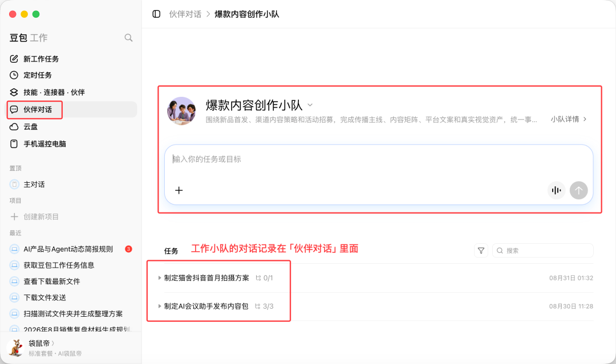Click the phone icon beside 手机遥控电脑
Viewport: 616px width, 364px height.
[x=14, y=144]
